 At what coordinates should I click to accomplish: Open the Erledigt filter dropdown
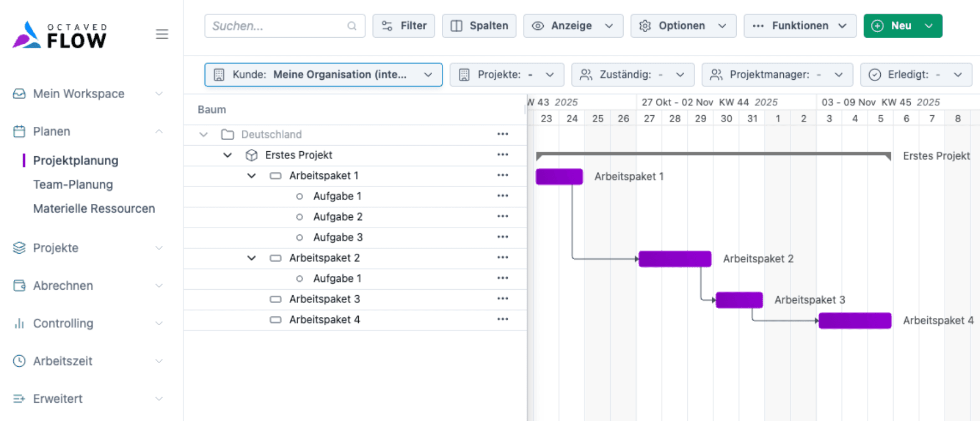tap(916, 75)
